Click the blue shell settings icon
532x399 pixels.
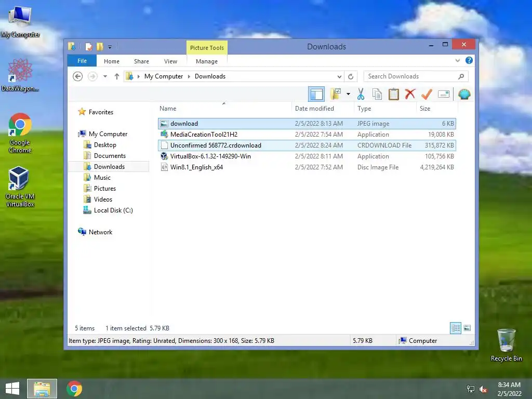[464, 94]
